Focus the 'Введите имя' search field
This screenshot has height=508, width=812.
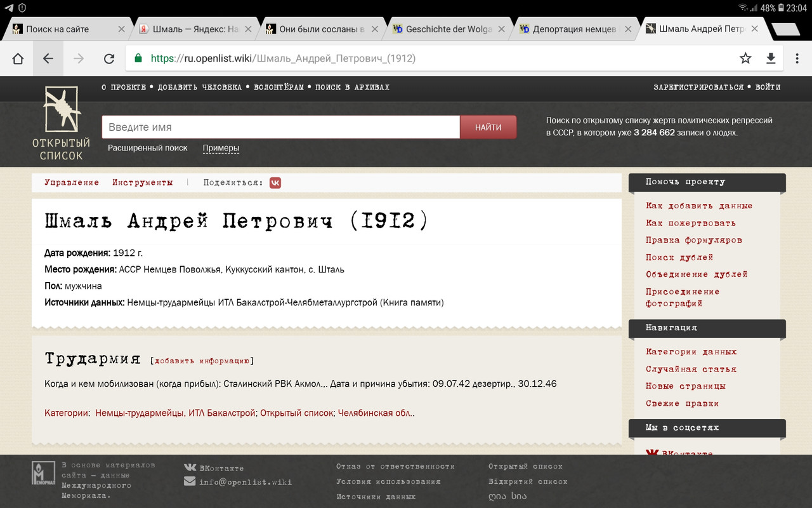point(280,127)
